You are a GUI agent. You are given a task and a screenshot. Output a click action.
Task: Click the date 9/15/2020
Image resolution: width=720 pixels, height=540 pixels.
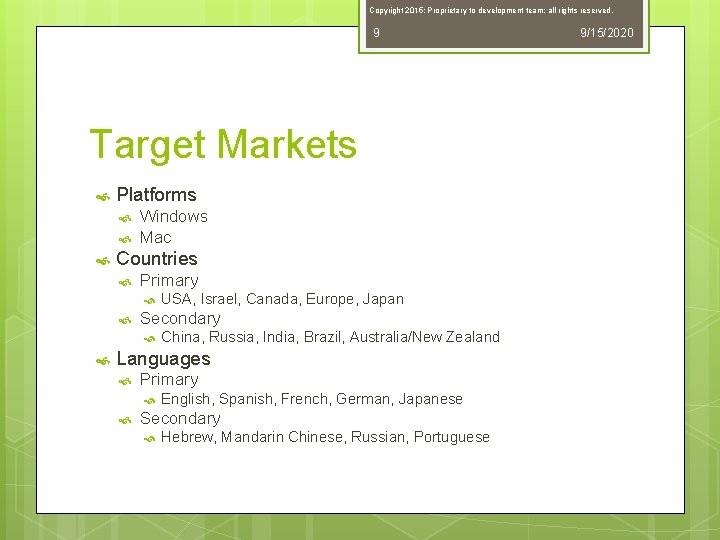pyautogui.click(x=607, y=33)
